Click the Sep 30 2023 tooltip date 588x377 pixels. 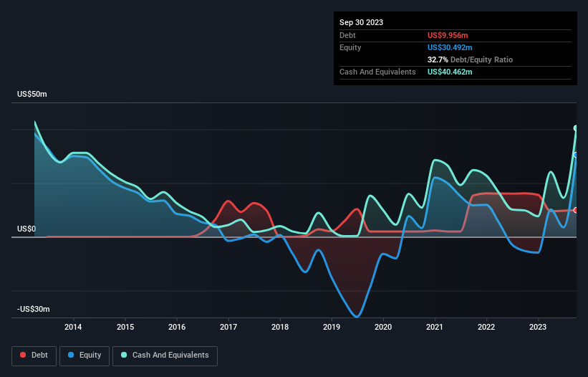361,22
